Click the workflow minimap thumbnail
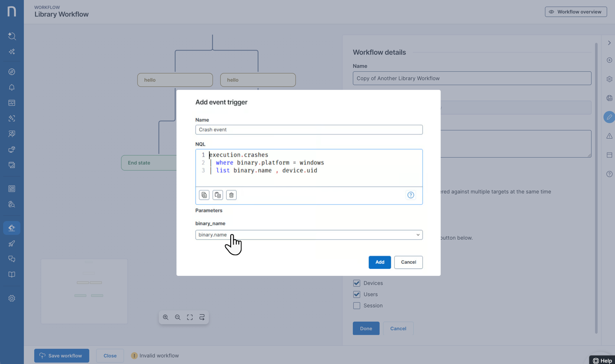615x364 pixels. [84, 291]
